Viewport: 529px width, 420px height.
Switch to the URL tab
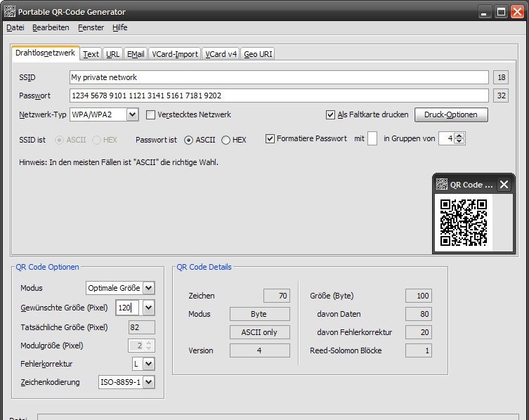112,54
